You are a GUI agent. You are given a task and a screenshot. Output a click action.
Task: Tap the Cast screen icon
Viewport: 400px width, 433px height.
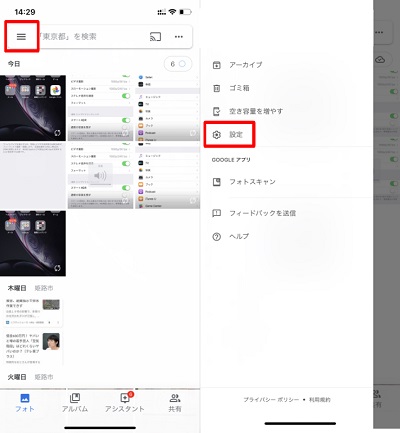coord(155,36)
